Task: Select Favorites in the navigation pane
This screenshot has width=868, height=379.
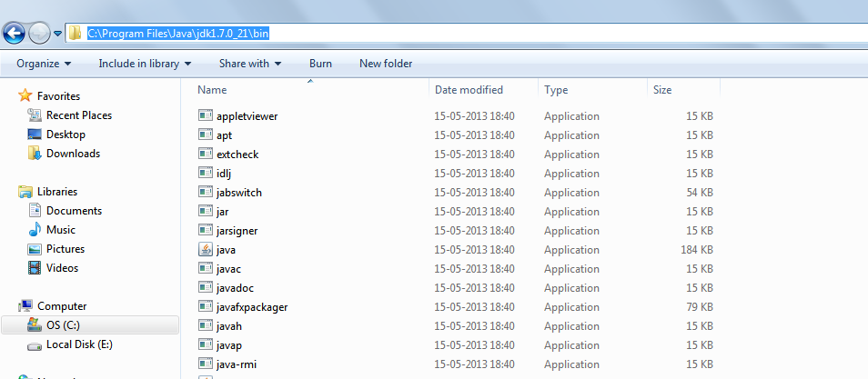Action: 58,96
